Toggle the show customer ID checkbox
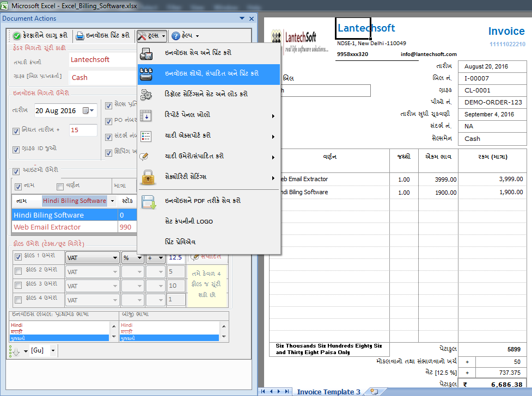This screenshot has width=532, height=396. pyautogui.click(x=16, y=150)
